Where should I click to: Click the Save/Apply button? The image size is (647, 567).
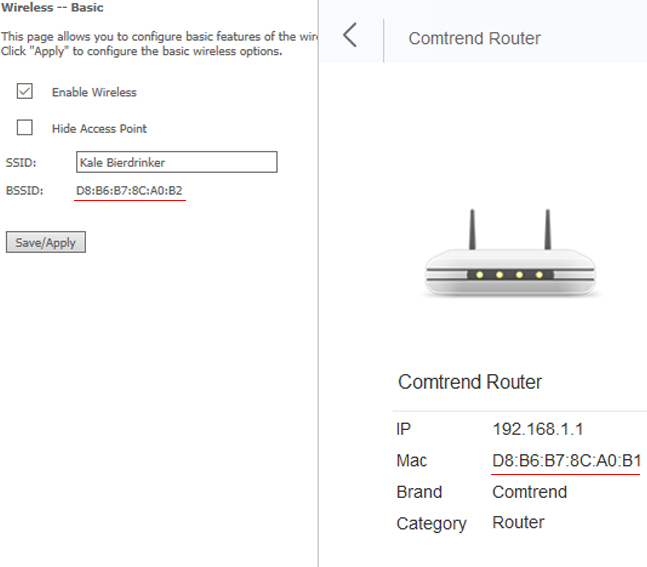click(46, 242)
